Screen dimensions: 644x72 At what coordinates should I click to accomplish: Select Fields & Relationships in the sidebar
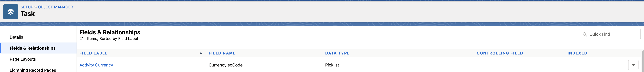[x=32, y=48]
